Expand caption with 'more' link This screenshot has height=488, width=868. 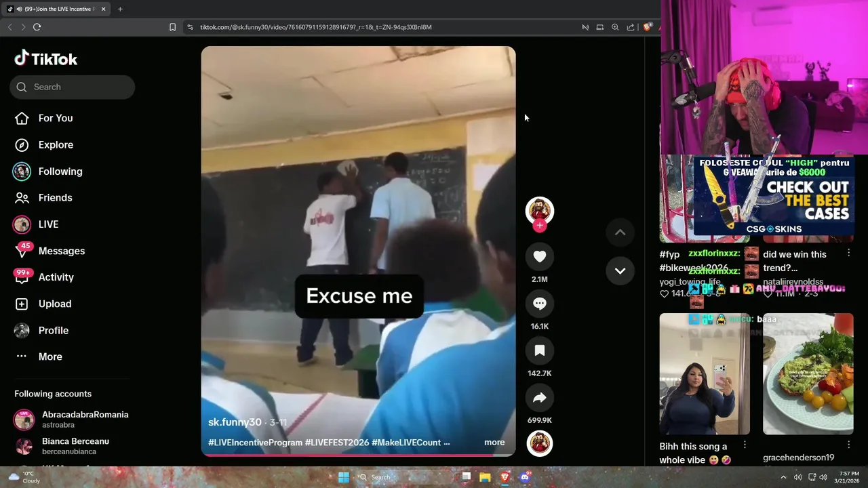[494, 442]
